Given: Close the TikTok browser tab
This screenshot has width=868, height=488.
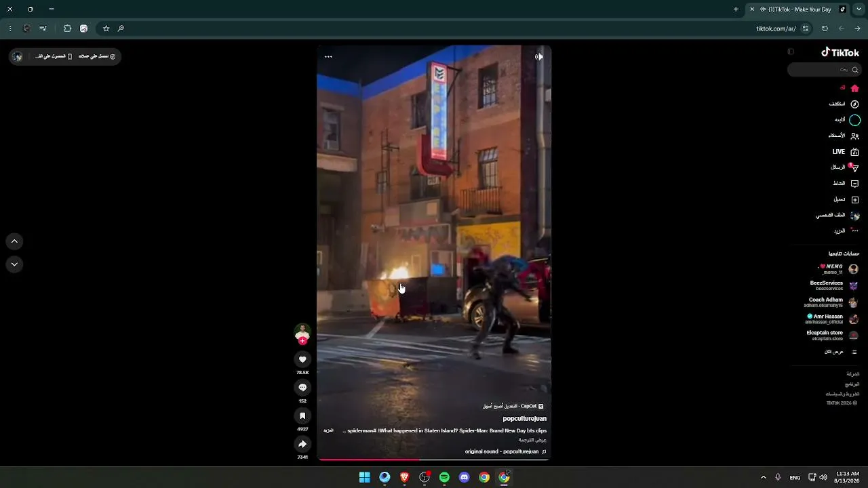Looking at the screenshot, I should [x=752, y=9].
